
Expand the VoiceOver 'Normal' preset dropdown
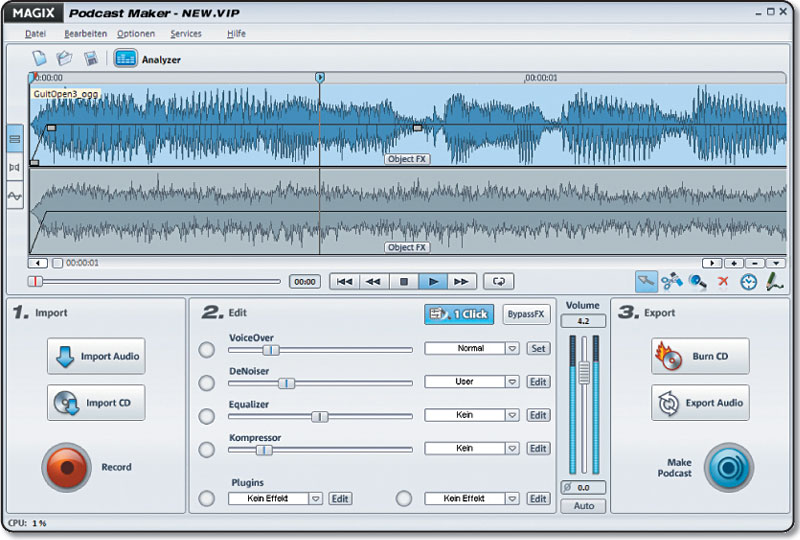tap(511, 349)
